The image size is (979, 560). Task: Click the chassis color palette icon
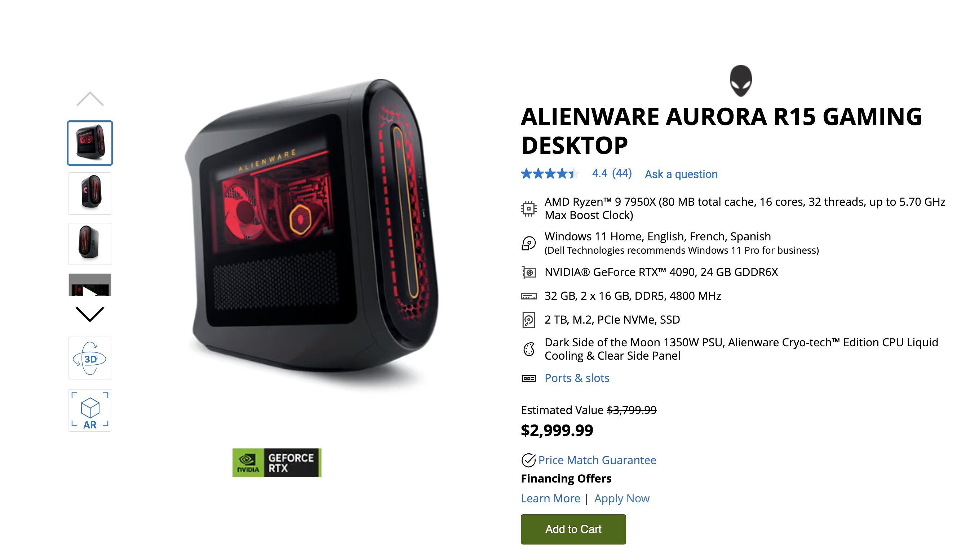coord(528,349)
